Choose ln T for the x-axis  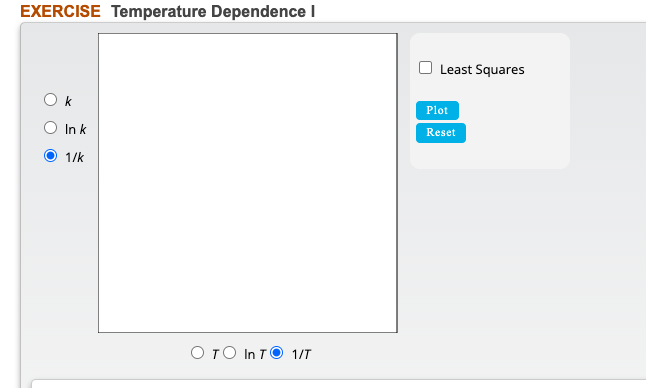click(229, 353)
